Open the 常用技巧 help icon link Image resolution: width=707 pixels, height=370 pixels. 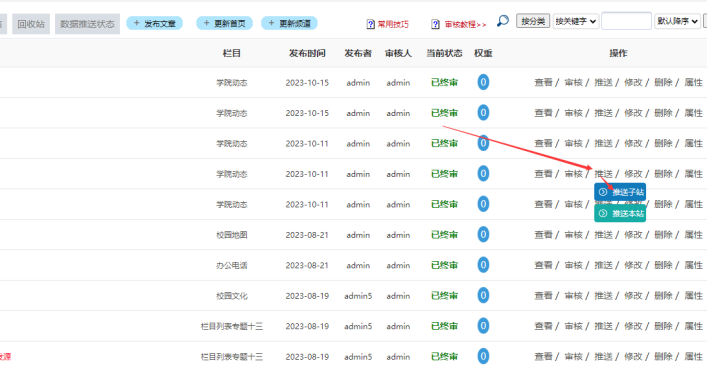pos(371,24)
